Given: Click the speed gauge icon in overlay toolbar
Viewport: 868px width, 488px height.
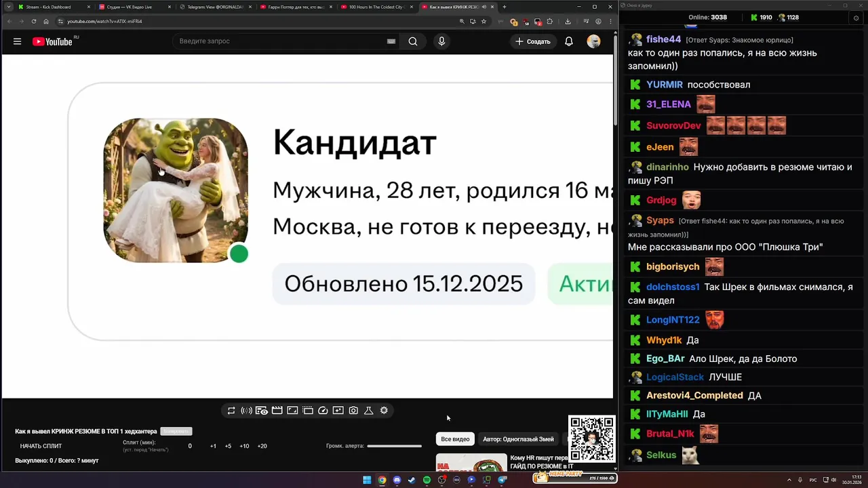Looking at the screenshot, I should point(323,410).
